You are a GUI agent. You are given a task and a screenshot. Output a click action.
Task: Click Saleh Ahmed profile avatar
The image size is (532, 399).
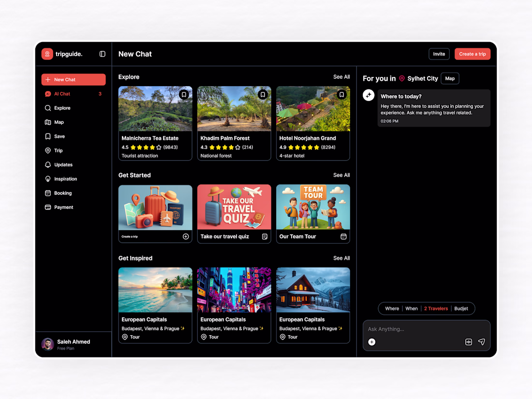[47, 344]
